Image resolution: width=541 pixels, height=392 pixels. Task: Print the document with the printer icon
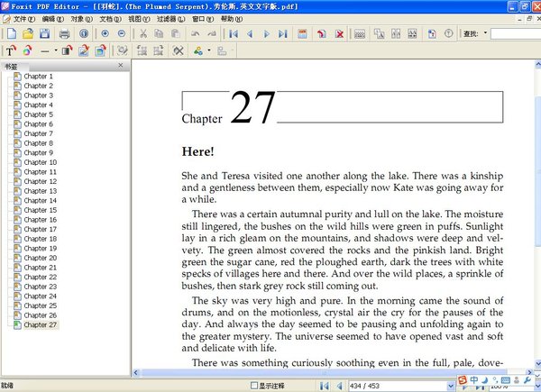(64, 33)
